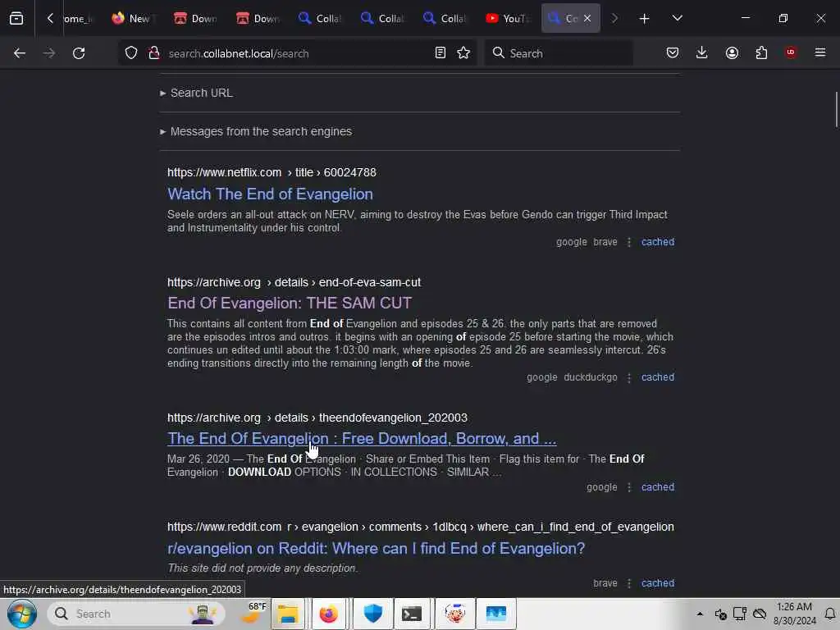Switch to the YouTube tab
The image size is (840, 630).
507,18
